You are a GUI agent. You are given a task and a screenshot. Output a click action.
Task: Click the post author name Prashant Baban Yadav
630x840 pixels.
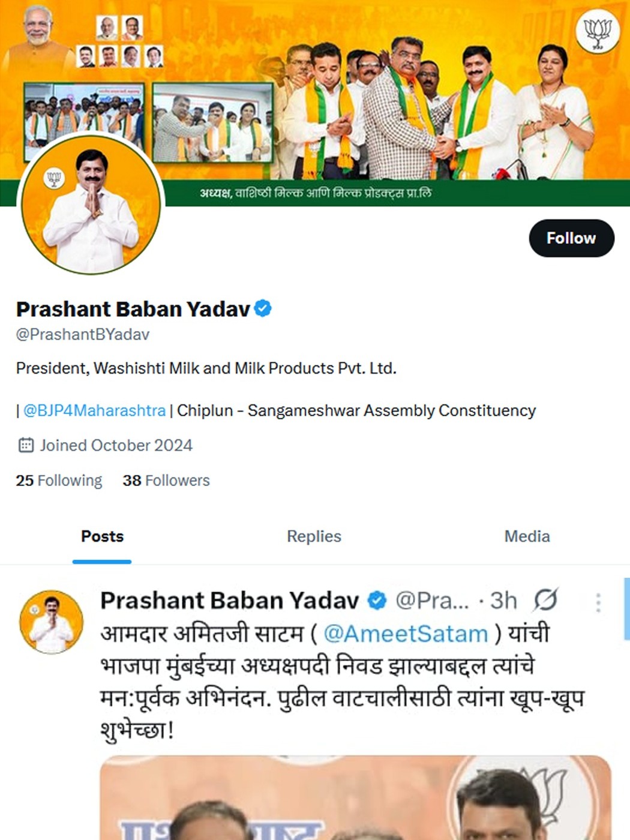(229, 601)
